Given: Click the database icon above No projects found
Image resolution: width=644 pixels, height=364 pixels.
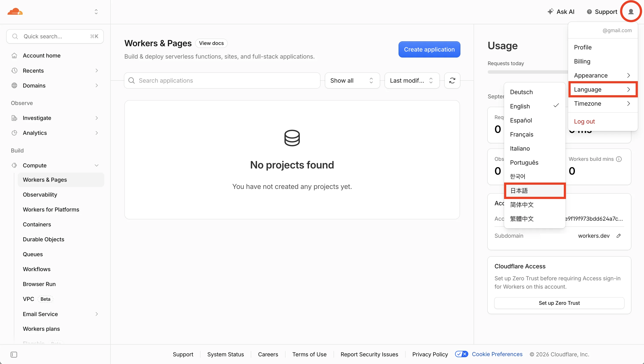Looking at the screenshot, I should (292, 138).
